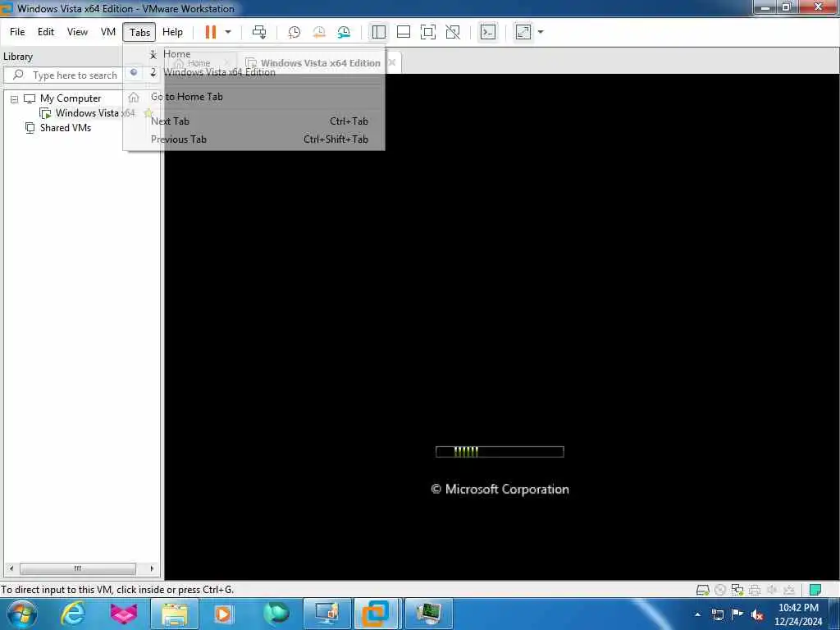Image resolution: width=840 pixels, height=630 pixels.
Task: Click the Suspend (pause) VM toolbar icon
Action: click(x=211, y=32)
